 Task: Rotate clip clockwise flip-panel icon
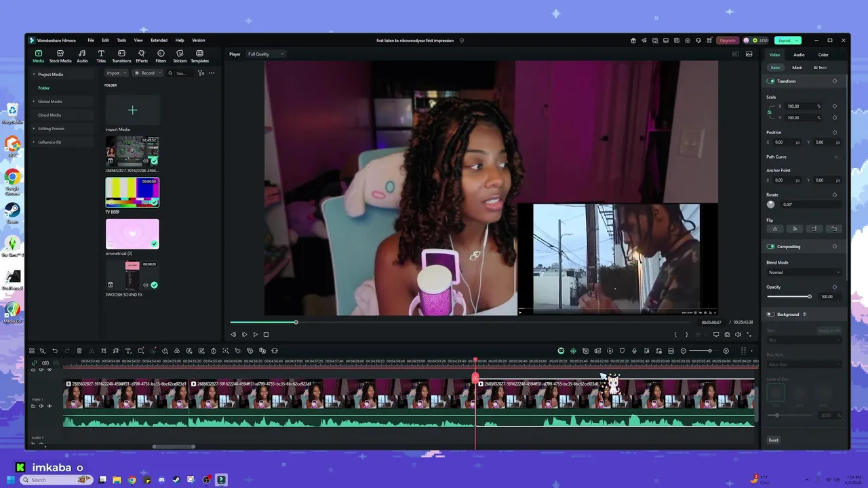(814, 228)
